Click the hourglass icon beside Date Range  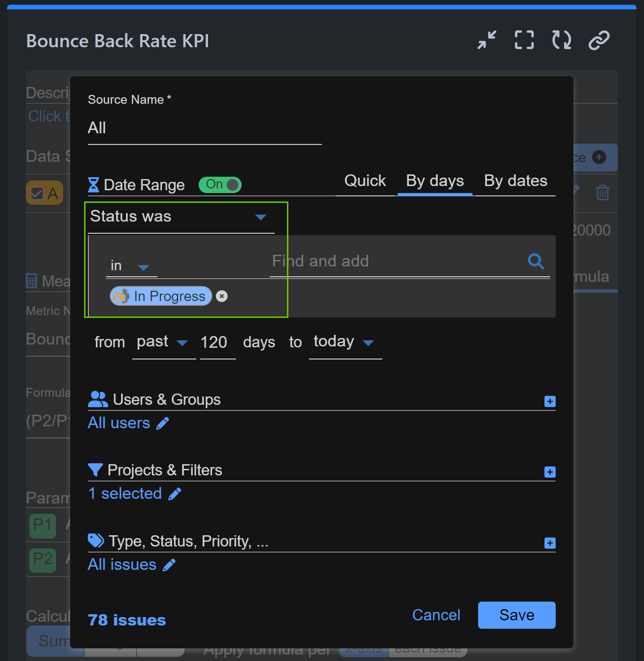(94, 185)
